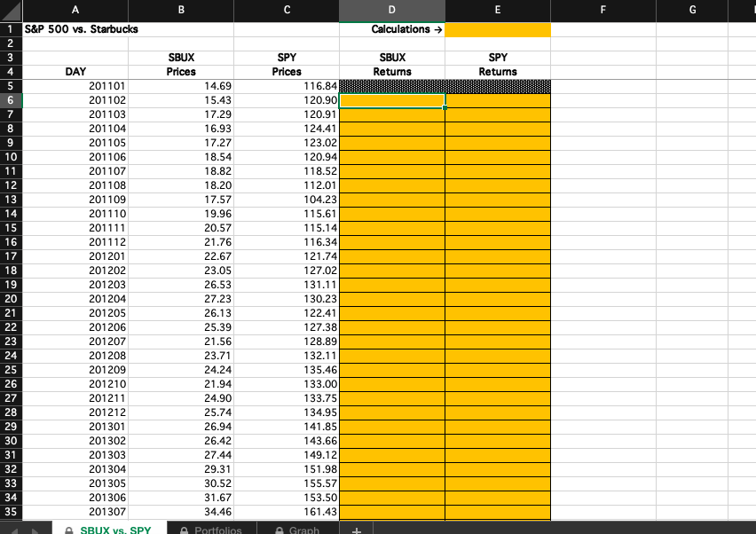Click SPY price 143.66
Screen dimensions: 756x534
click(287, 441)
